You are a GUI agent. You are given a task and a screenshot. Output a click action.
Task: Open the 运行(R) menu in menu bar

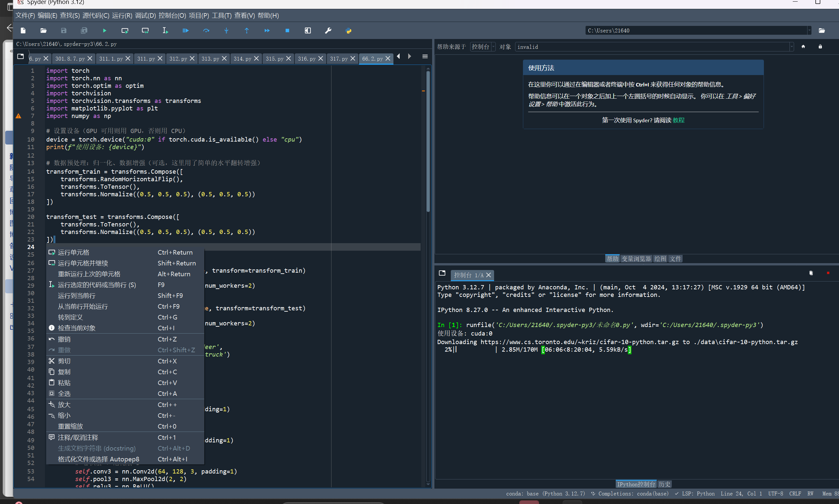coord(122,16)
